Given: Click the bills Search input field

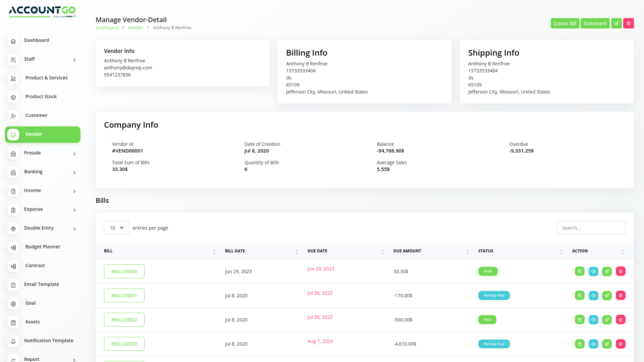Looking at the screenshot, I should pos(591,228).
